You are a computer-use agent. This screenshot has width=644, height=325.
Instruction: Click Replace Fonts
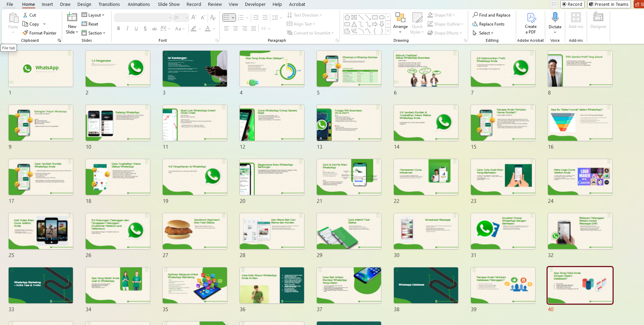488,24
